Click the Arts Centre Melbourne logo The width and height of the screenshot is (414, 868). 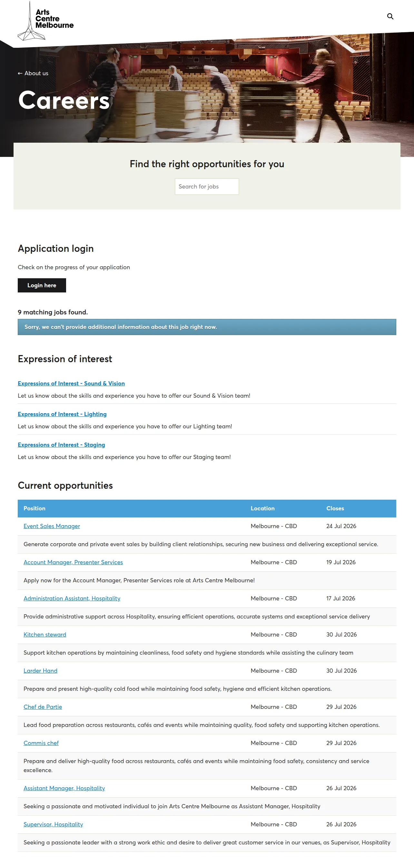45,21
